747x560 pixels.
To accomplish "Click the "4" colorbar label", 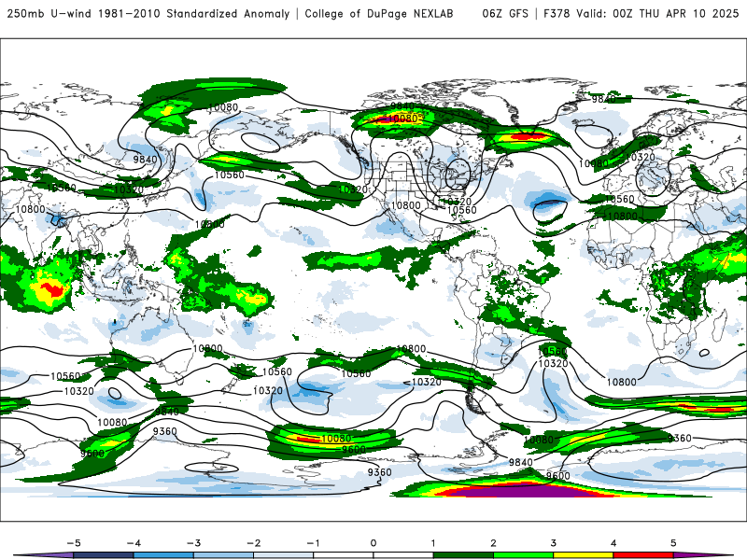I will [613, 543].
